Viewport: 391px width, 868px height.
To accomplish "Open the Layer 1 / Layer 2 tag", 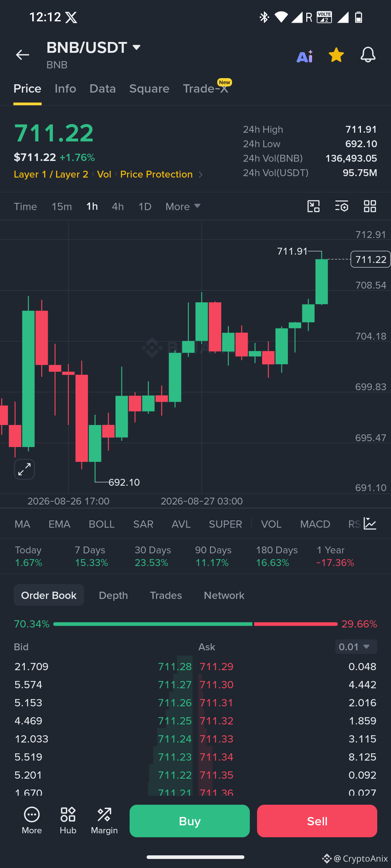I will click(51, 174).
